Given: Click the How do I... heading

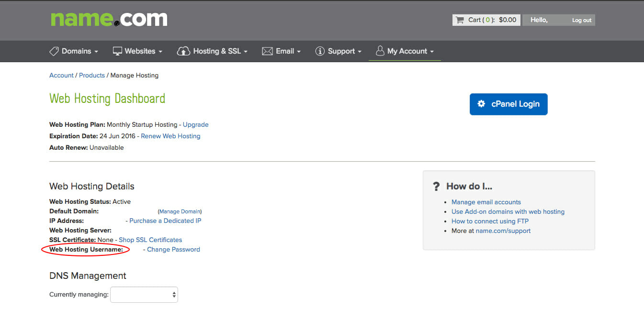Looking at the screenshot, I should [469, 187].
